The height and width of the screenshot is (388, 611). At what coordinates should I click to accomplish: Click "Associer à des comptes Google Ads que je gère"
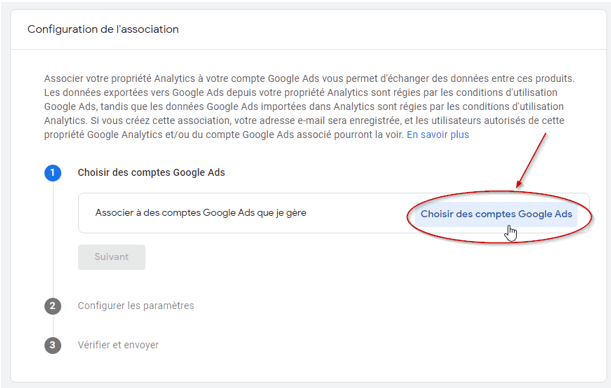tap(201, 213)
